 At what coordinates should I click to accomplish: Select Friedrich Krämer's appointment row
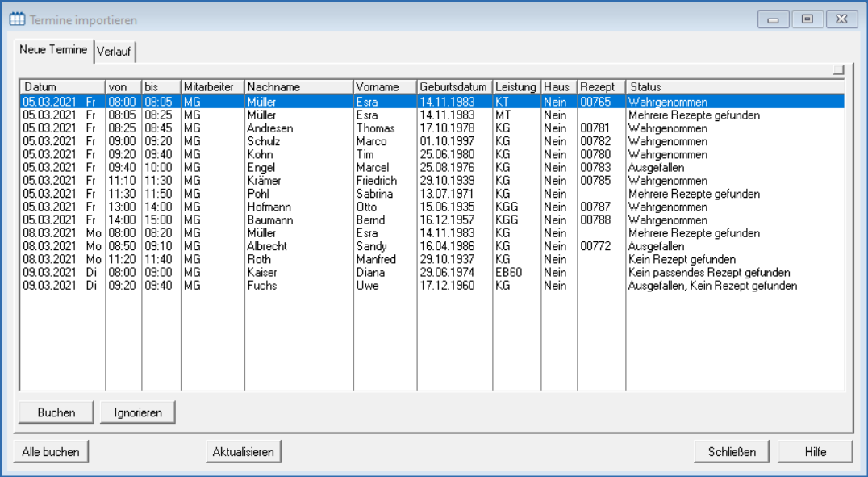point(323,181)
